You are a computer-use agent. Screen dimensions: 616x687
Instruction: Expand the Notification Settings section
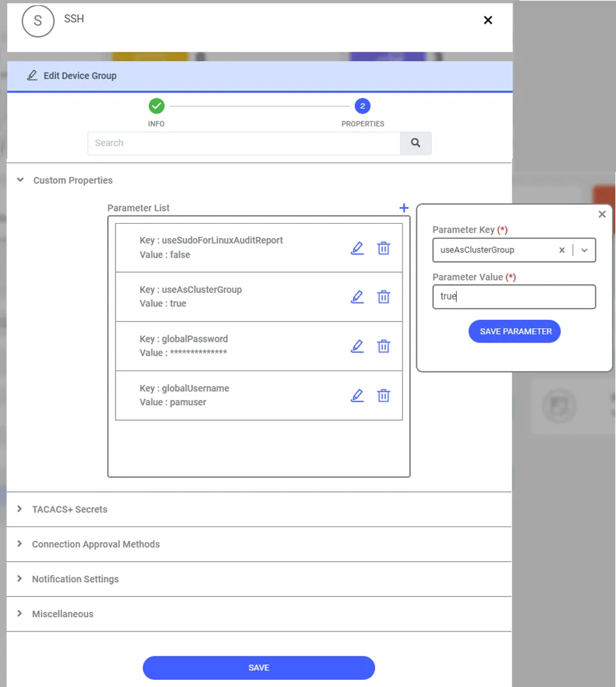(20, 578)
